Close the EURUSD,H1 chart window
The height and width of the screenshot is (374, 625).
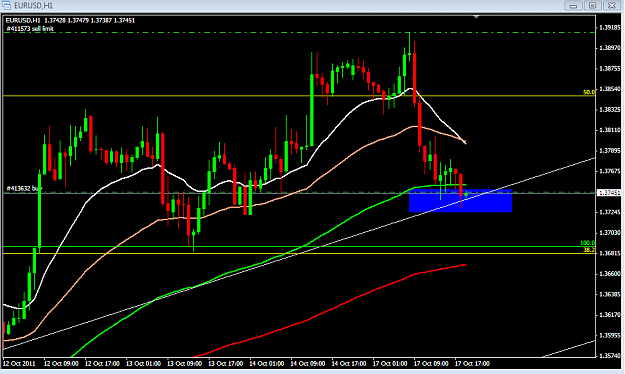(611, 6)
